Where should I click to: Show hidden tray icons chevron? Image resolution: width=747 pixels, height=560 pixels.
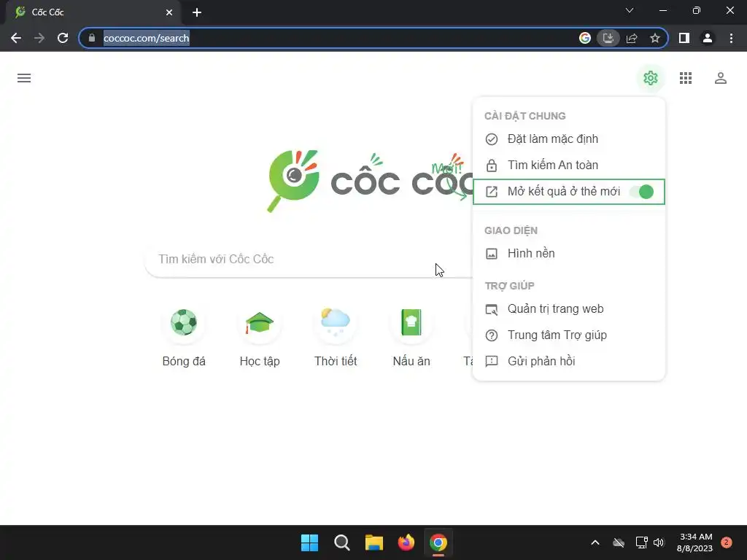(x=595, y=542)
